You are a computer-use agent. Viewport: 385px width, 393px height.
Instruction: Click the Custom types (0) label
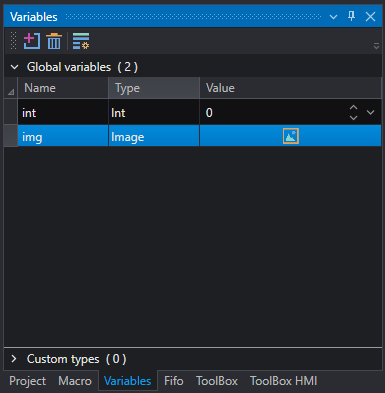(x=77, y=359)
